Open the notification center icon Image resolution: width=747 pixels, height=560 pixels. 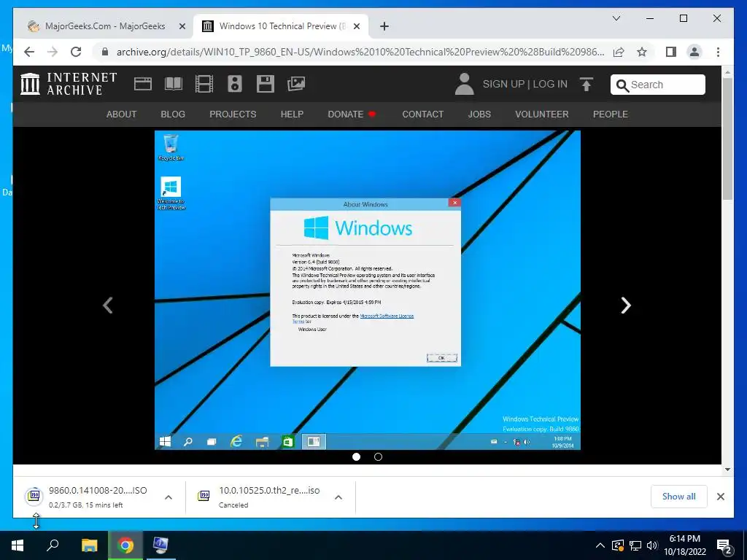724,545
